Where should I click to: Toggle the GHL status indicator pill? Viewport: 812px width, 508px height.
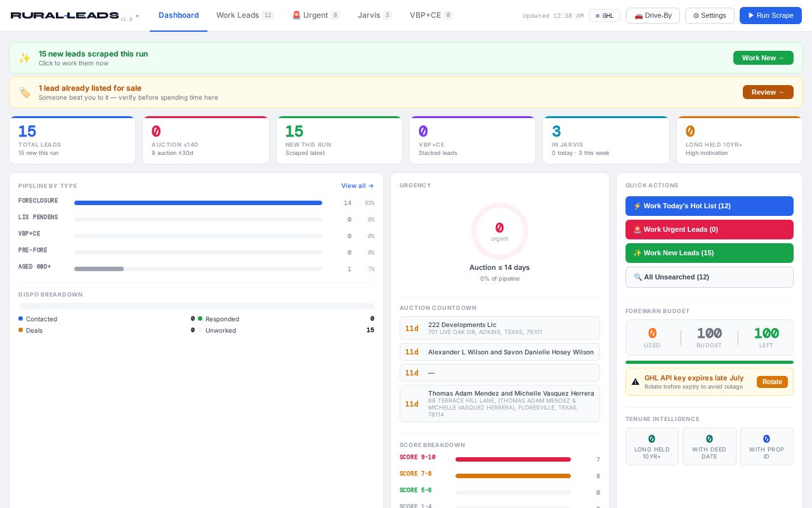(605, 15)
